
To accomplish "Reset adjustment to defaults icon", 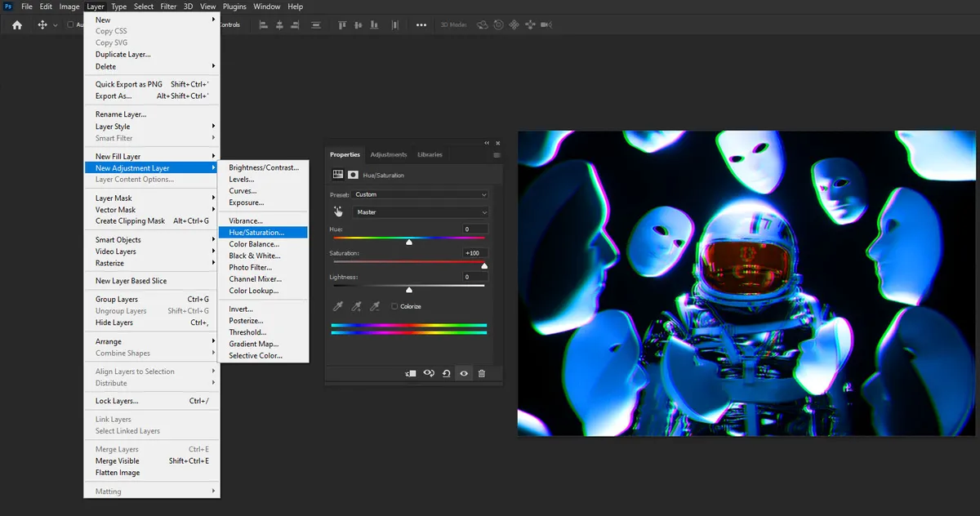I will [x=447, y=373].
